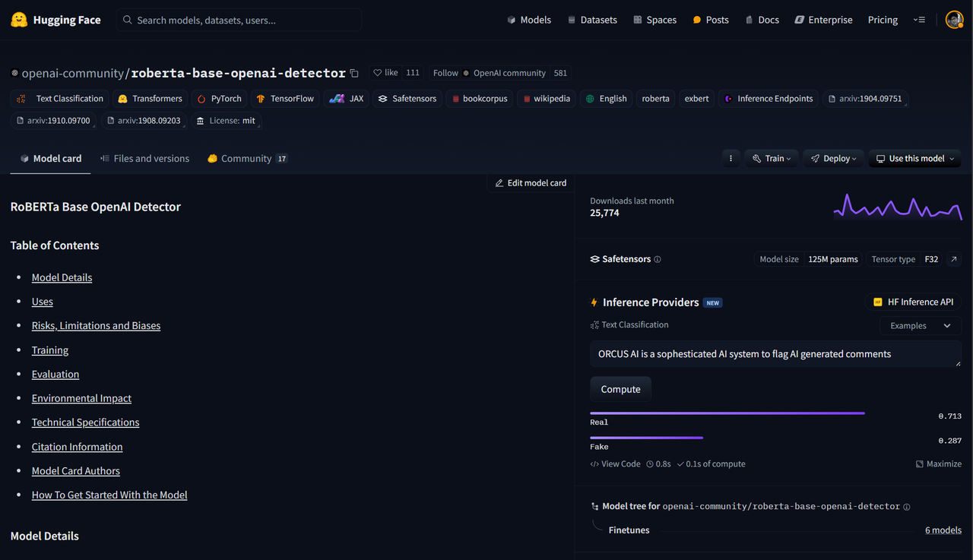Open Datasets in the top navigation
973x560 pixels.
[x=592, y=20]
